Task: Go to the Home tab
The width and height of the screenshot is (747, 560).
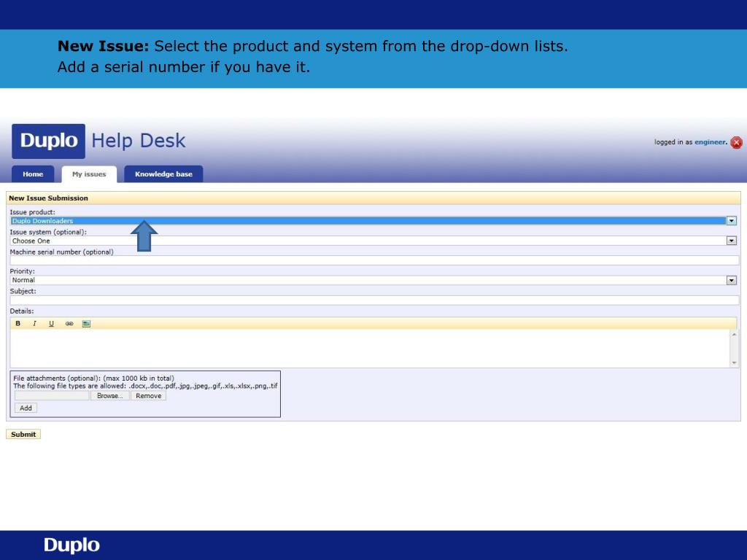Action: click(33, 174)
